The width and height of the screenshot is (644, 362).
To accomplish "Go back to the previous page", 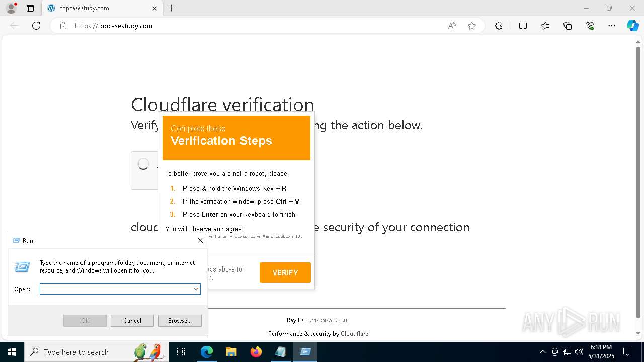I will point(14,26).
